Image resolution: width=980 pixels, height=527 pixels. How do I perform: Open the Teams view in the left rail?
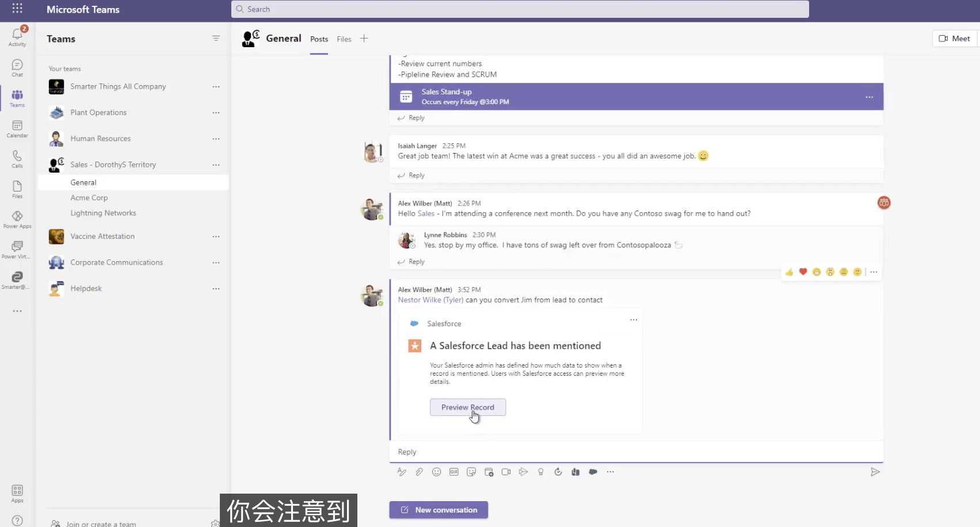[x=17, y=98]
